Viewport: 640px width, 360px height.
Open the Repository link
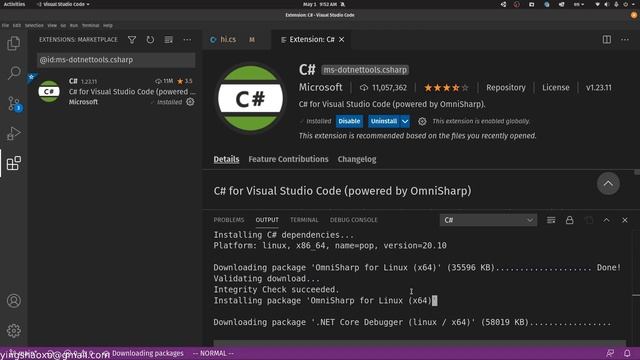(506, 87)
